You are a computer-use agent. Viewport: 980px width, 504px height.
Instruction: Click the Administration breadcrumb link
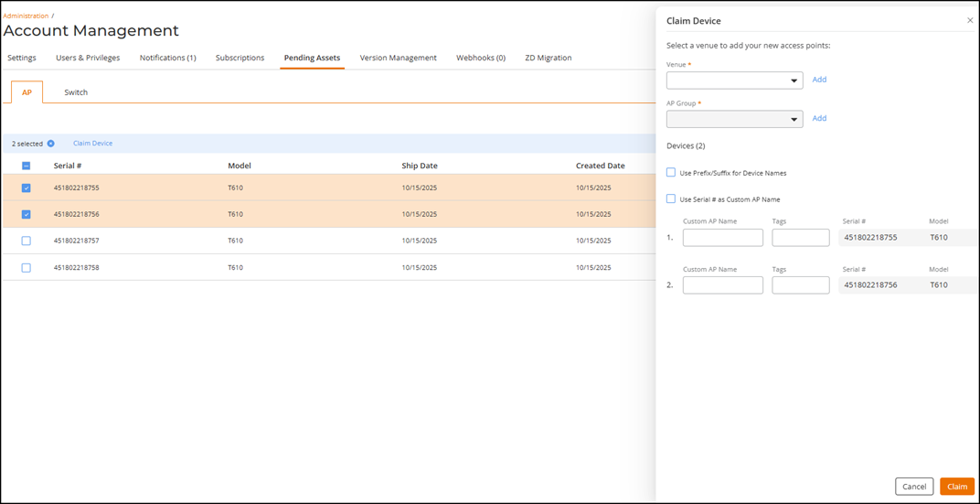tap(26, 16)
